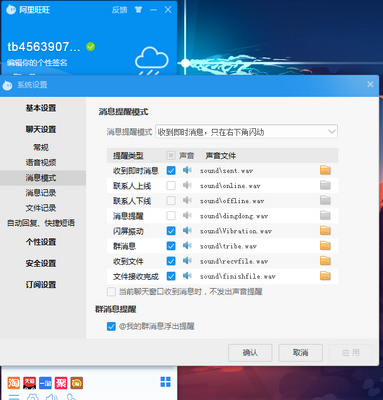This screenshot has width=383, height=400.
Task: Browse folder for sound\dingdong.wav file
Action: [x=325, y=215]
